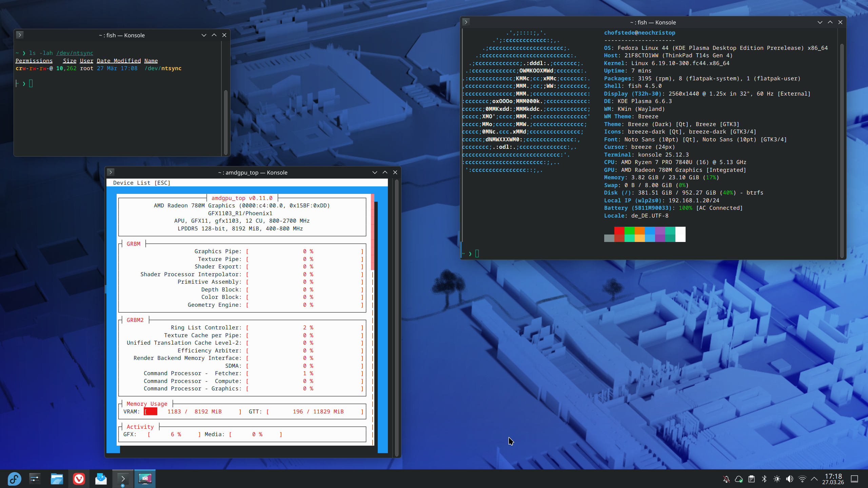The height and width of the screenshot is (488, 868).
Task: Launch the Dolphin file manager icon
Action: pyautogui.click(x=57, y=479)
